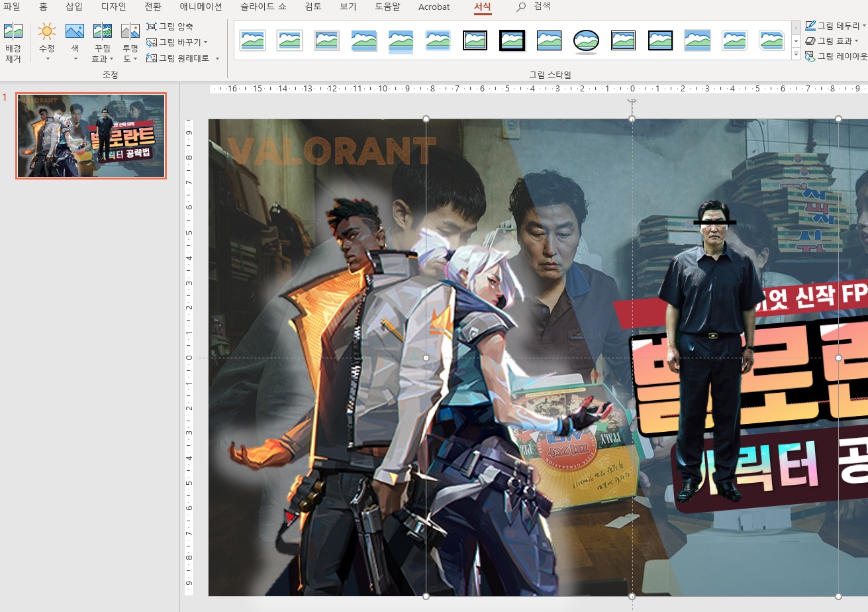The width and height of the screenshot is (868, 612).
Task: Click the rotation handle above selected picture
Action: [632, 101]
